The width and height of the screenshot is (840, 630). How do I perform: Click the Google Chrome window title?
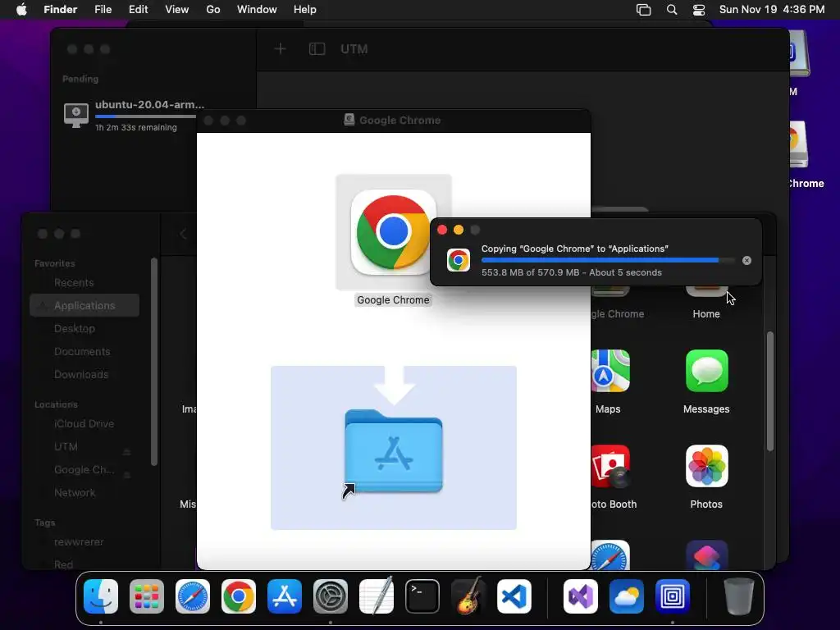[x=399, y=120]
